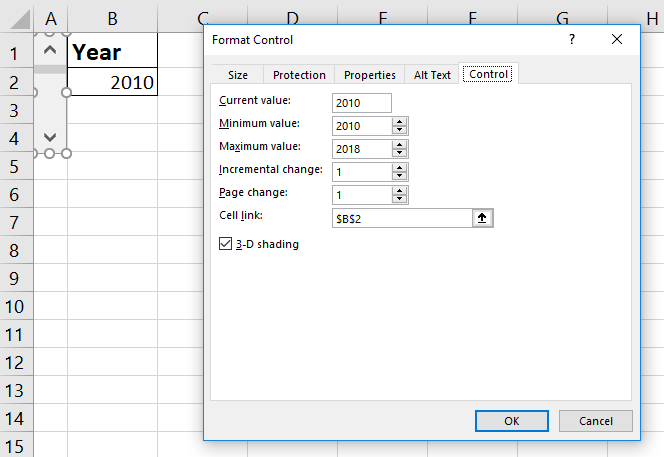The image size is (664, 457).
Task: Click the Incremental change input field
Action: 362,172
